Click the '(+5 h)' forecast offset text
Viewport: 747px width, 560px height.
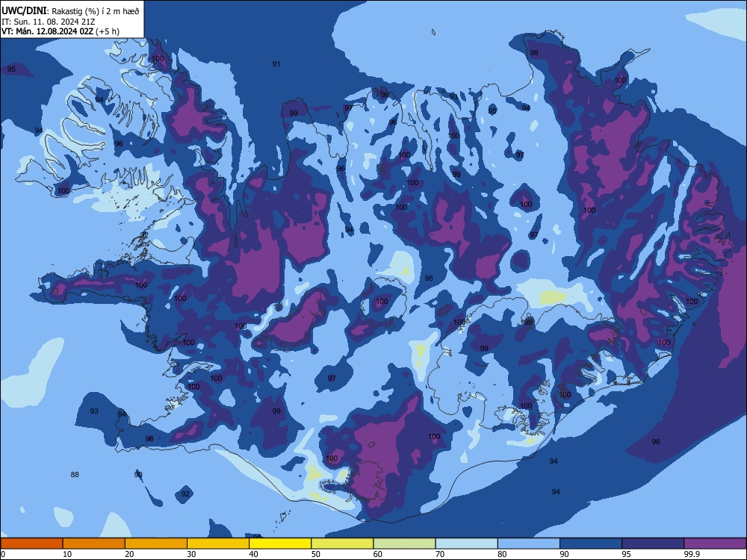[108, 31]
